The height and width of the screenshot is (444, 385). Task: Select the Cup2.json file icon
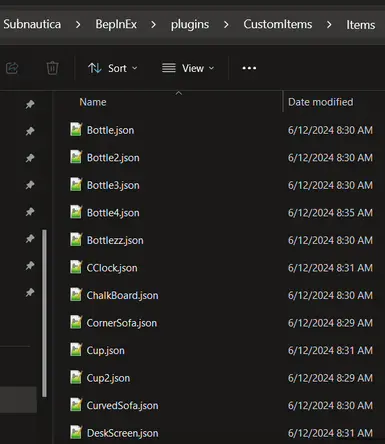[76, 378]
